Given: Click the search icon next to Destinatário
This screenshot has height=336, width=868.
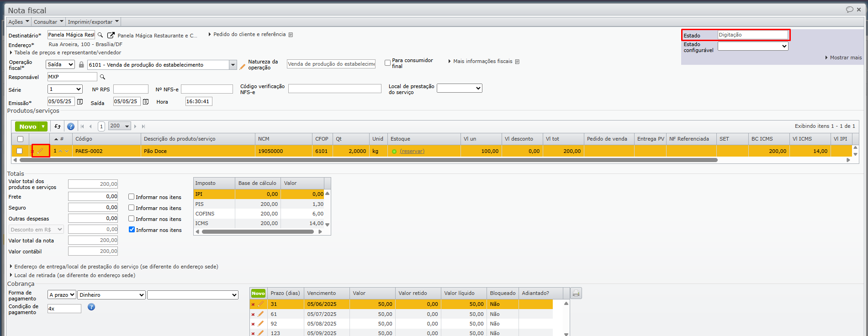Looking at the screenshot, I should pyautogui.click(x=101, y=35).
